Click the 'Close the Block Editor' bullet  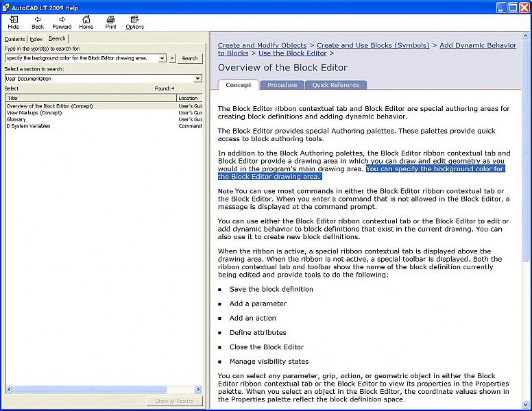[266, 347]
